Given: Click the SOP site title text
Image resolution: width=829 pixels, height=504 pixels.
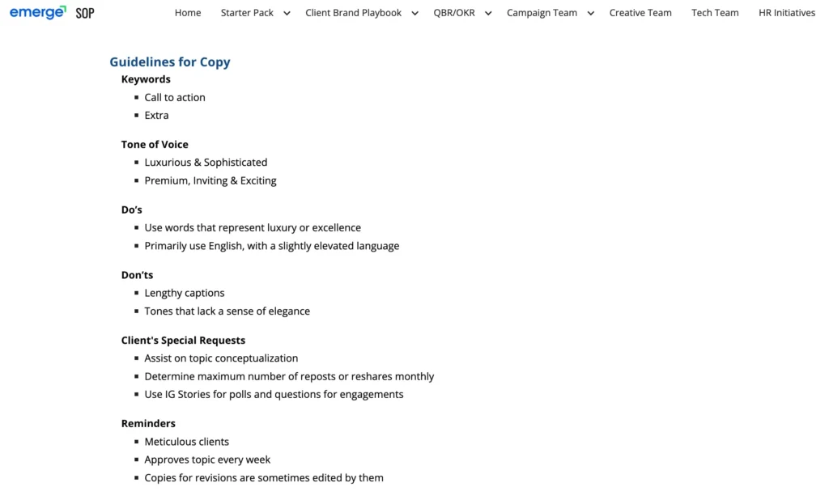Looking at the screenshot, I should [85, 13].
